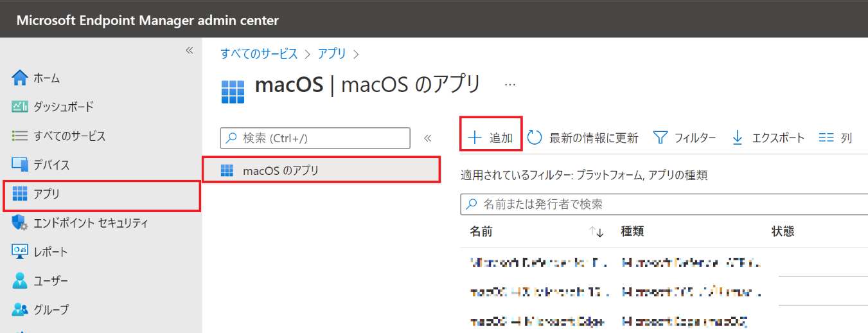
Task: Open the more options ellipsis beside title
Action: click(510, 84)
